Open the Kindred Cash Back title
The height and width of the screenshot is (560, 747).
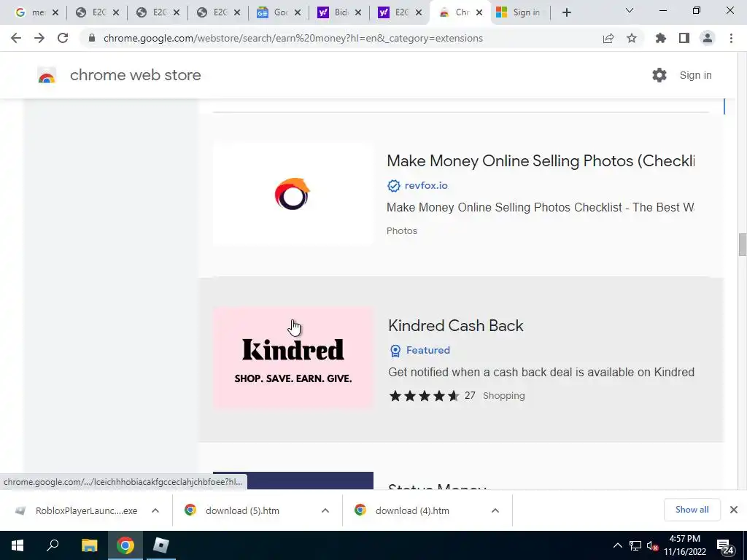pyautogui.click(x=455, y=326)
